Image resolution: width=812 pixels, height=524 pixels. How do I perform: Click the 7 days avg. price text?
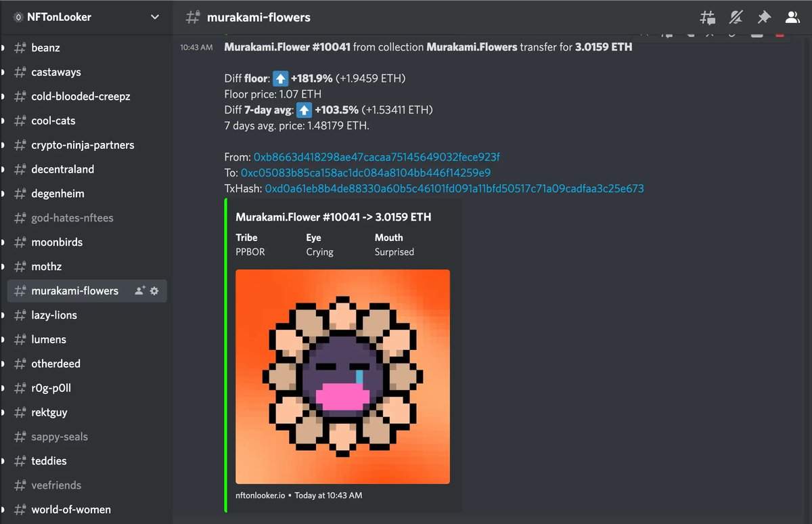tap(297, 125)
